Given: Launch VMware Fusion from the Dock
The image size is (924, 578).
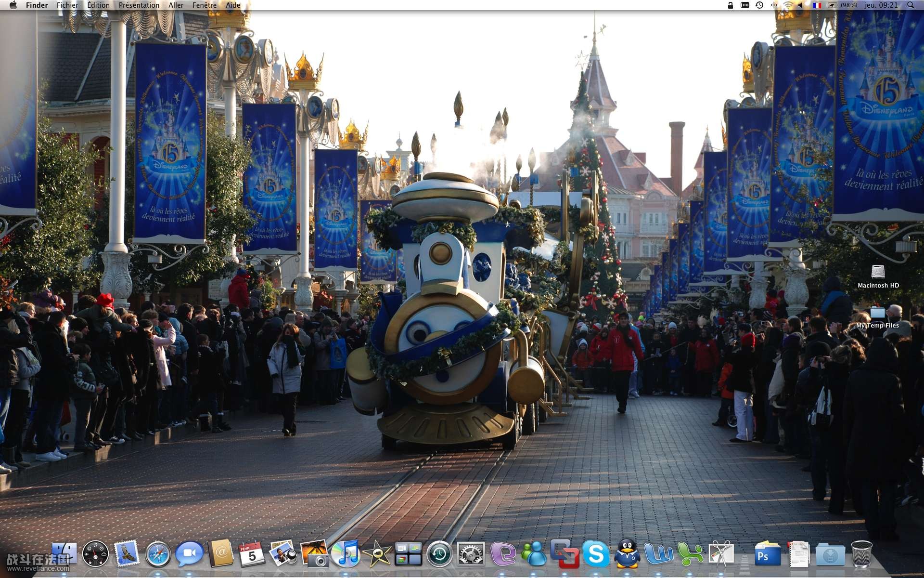Looking at the screenshot, I should (565, 554).
